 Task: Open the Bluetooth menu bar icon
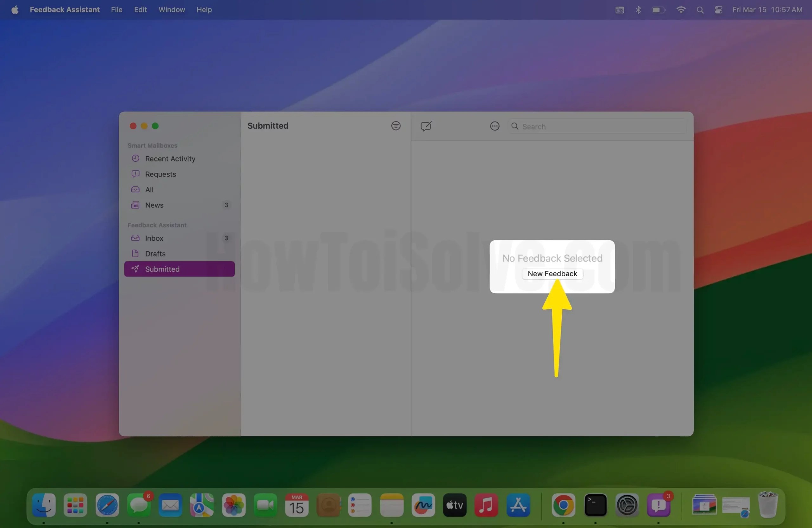tap(638, 10)
